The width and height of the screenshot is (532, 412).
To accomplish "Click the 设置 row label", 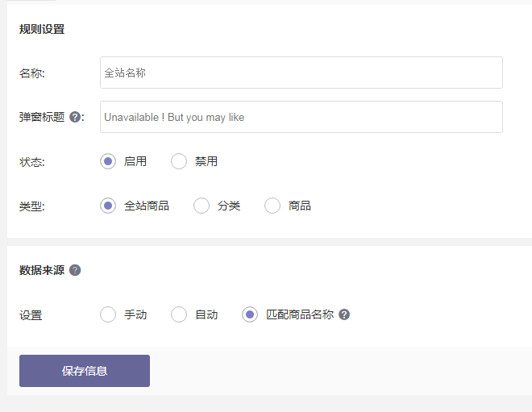I will point(31,315).
